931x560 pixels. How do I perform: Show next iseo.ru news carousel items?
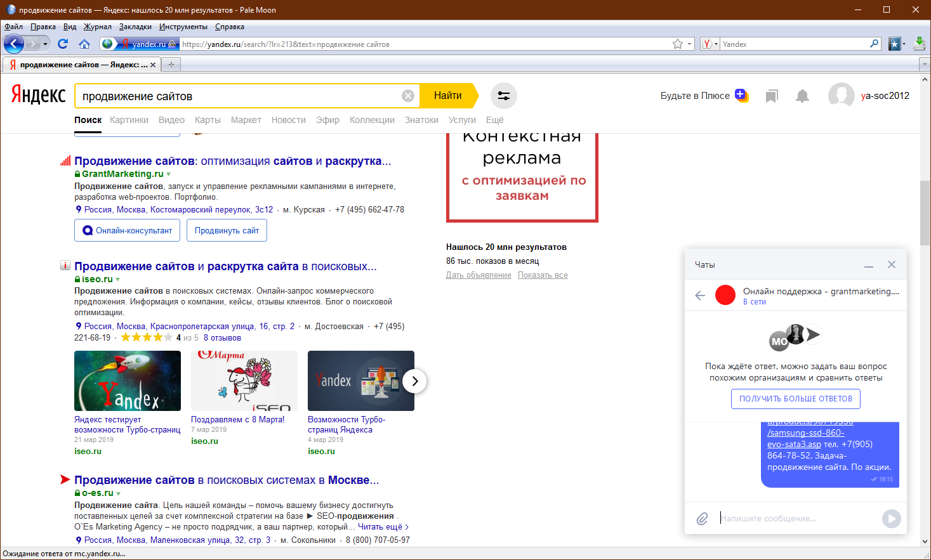point(414,381)
